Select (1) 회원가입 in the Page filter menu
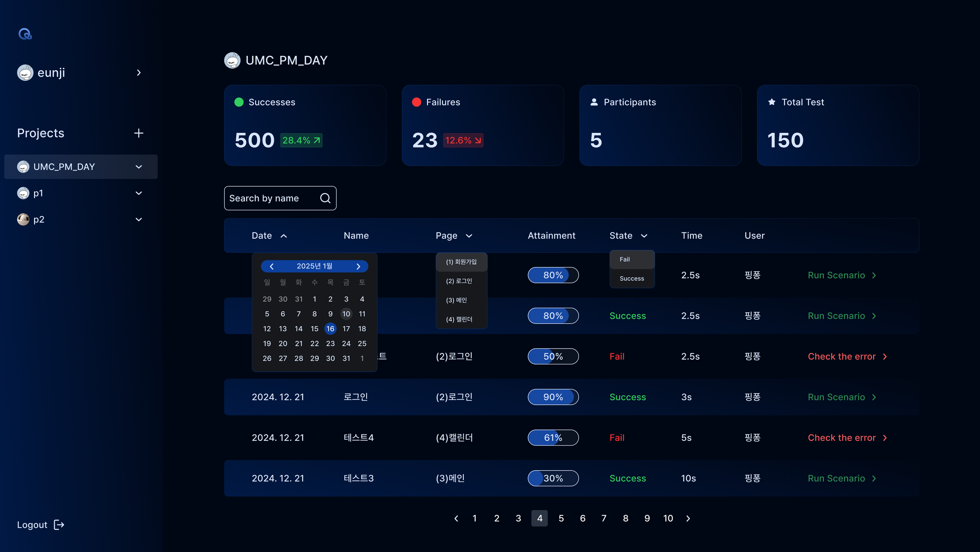 click(461, 262)
